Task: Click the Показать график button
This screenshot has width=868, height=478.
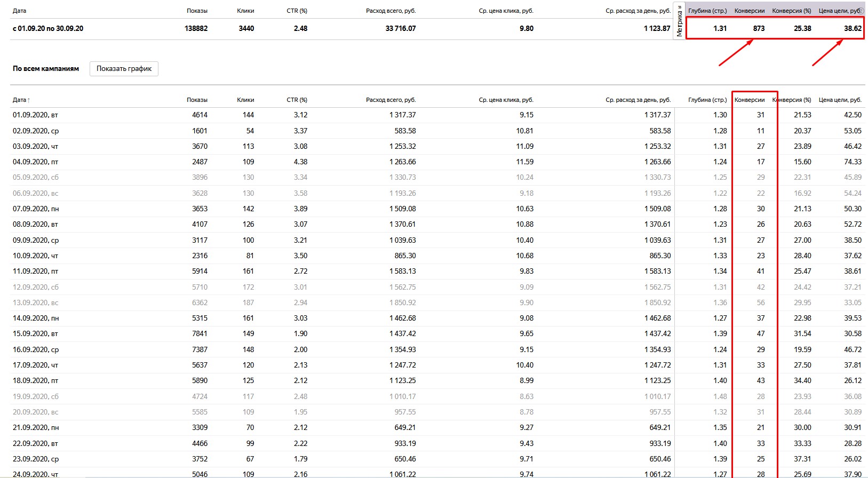Action: click(124, 68)
